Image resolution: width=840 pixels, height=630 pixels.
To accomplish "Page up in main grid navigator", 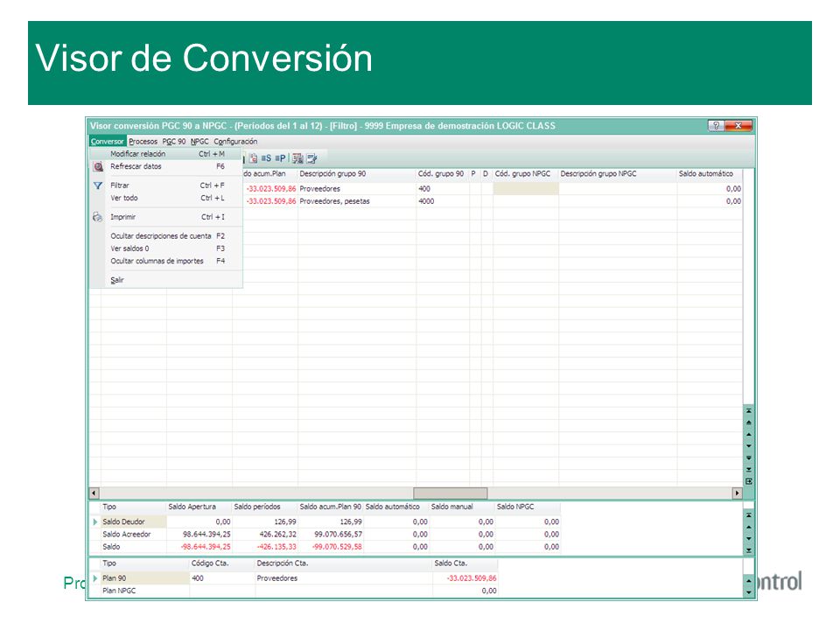I will coord(749,422).
